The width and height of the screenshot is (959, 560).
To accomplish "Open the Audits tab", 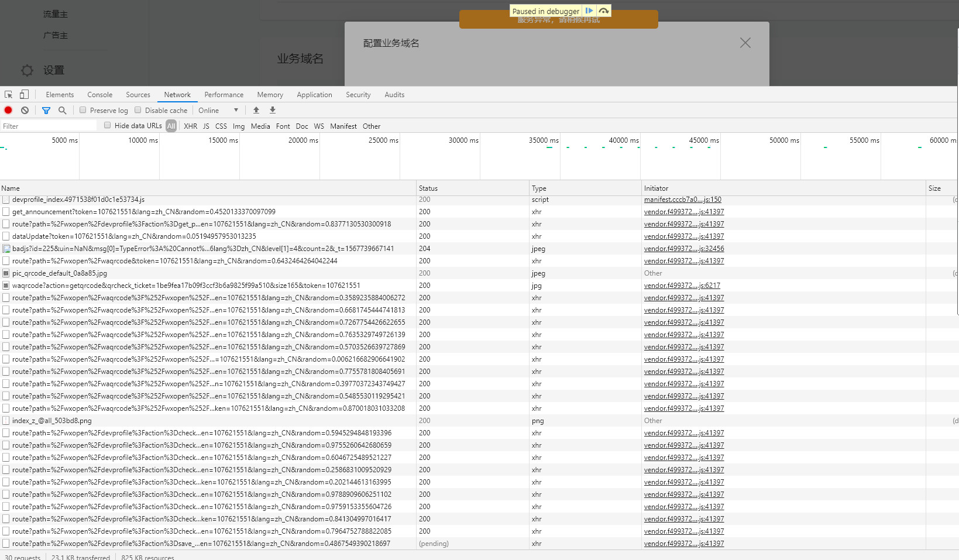I will (x=394, y=95).
